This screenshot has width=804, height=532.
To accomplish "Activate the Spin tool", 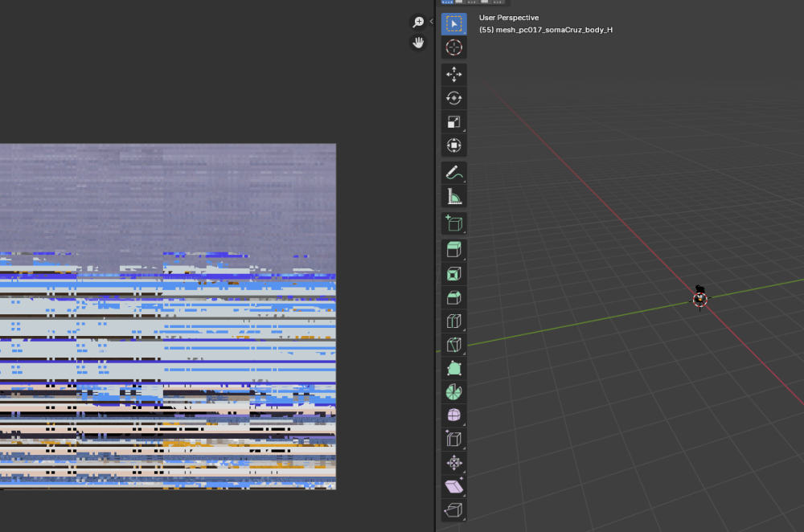I will [x=453, y=392].
